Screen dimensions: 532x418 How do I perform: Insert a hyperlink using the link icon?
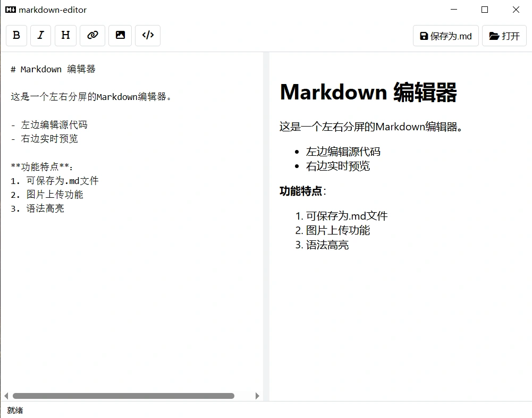[92, 36]
